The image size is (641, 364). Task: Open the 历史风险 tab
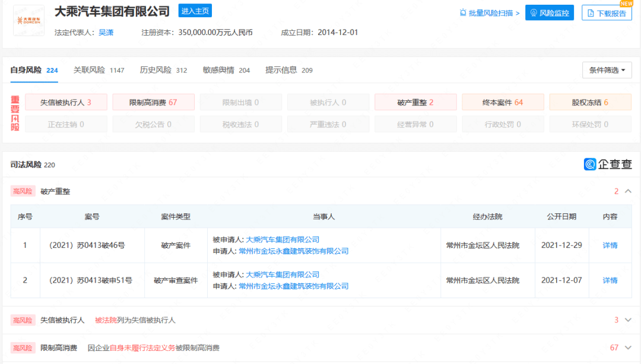coord(164,71)
